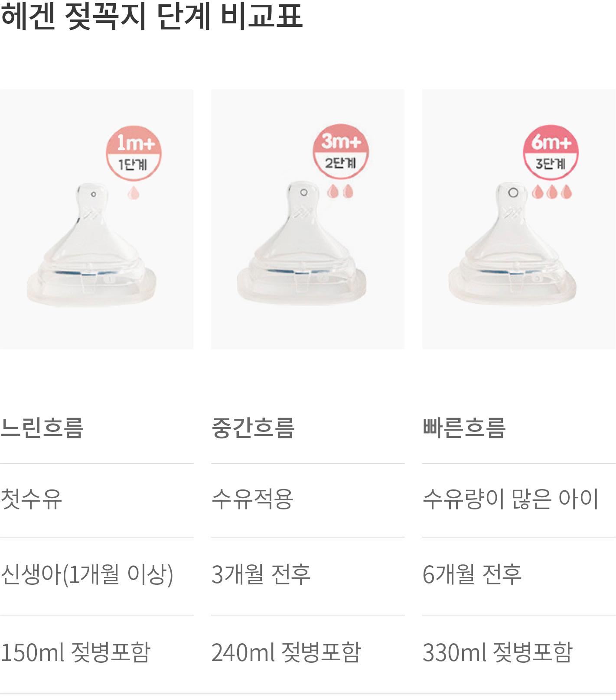Click the 수유량이 많은 아이 text
This screenshot has height=700, width=616.
[511, 499]
